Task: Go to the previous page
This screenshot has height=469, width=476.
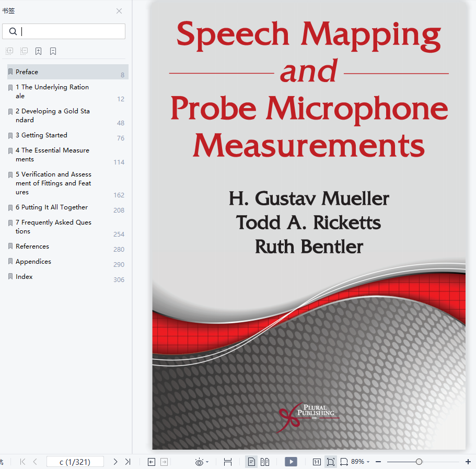Action: [35, 462]
